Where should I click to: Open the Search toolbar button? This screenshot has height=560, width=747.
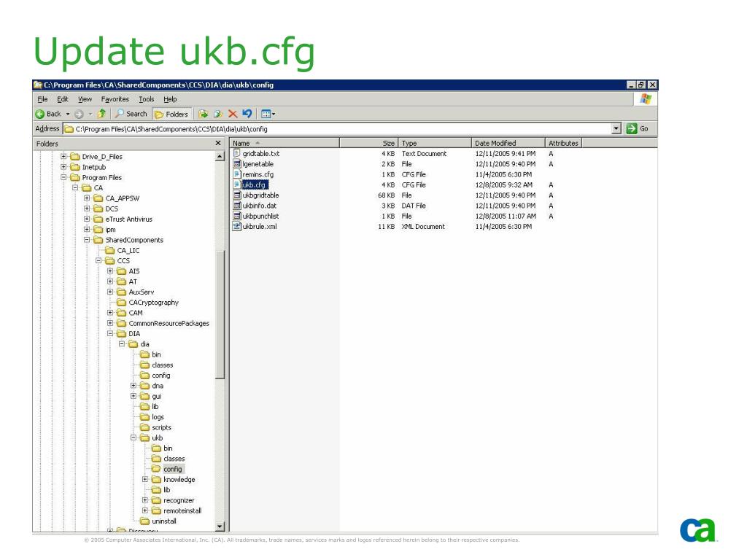pos(131,114)
